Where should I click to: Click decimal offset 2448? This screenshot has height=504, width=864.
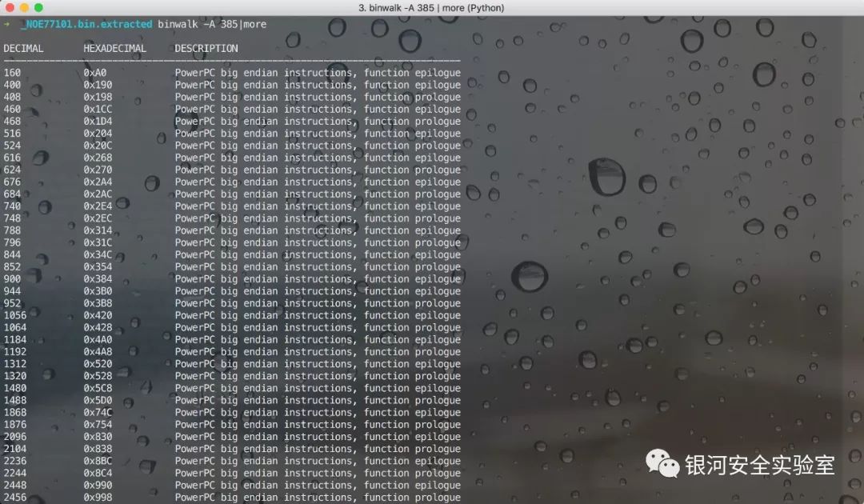click(x=15, y=485)
